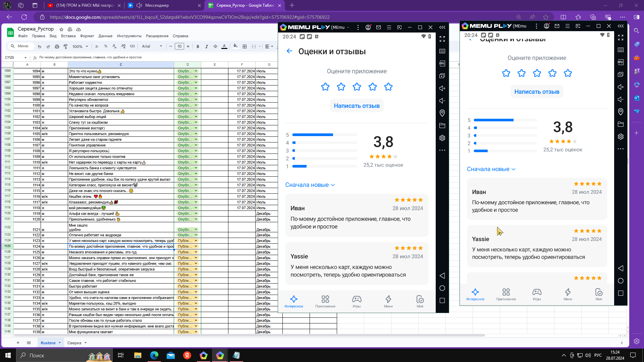644x362 pixels.
Task: Open Yandex Browser from the taskbar
Action: 187,355
